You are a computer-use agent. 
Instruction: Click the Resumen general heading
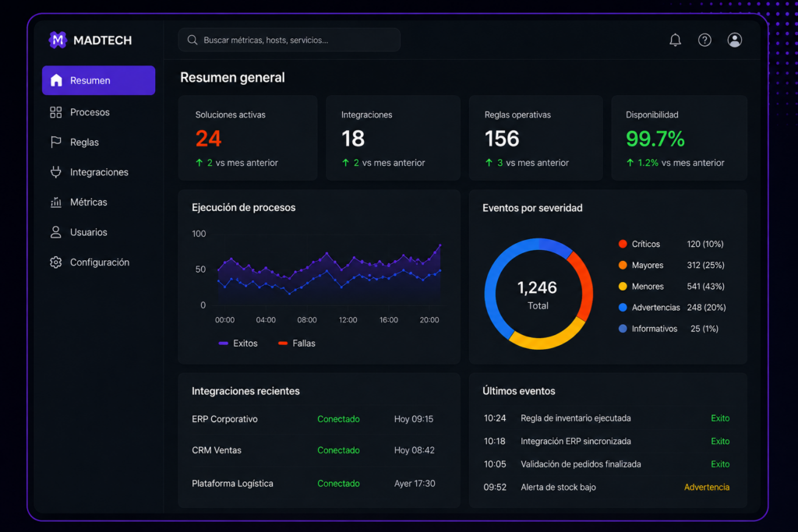coord(232,77)
